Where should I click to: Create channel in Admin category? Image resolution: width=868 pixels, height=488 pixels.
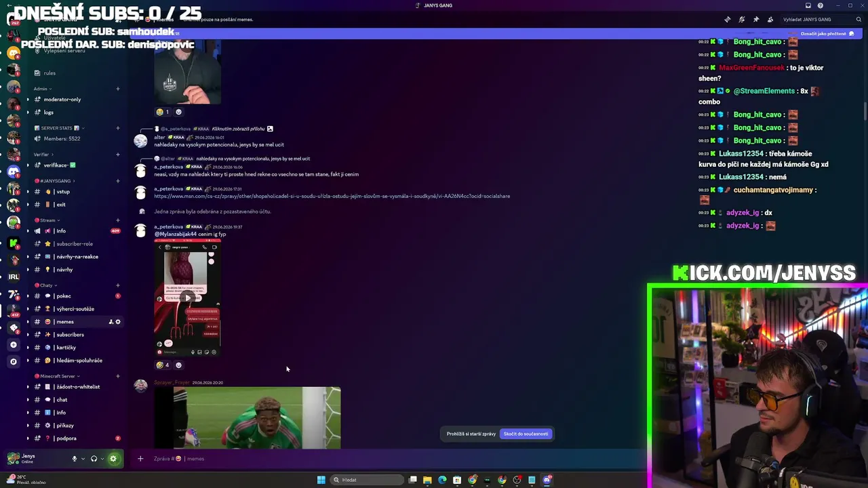[x=117, y=89]
